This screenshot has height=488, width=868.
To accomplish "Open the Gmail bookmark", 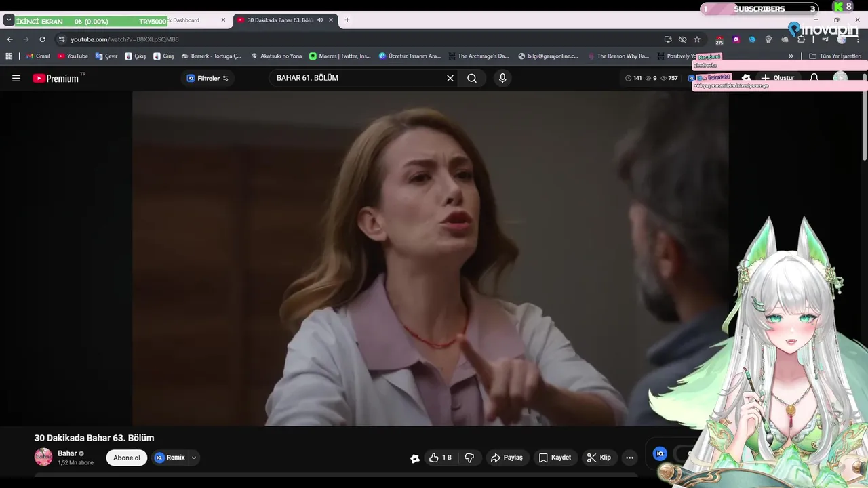I will (x=38, y=56).
